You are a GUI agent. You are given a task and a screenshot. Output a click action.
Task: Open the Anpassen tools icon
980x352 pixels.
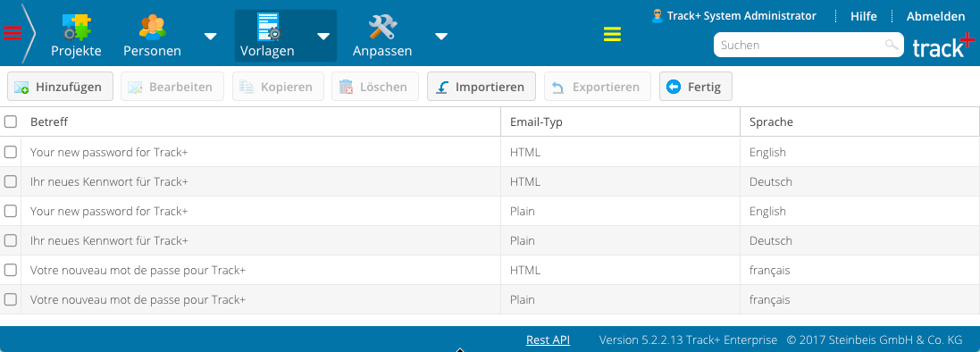(382, 27)
